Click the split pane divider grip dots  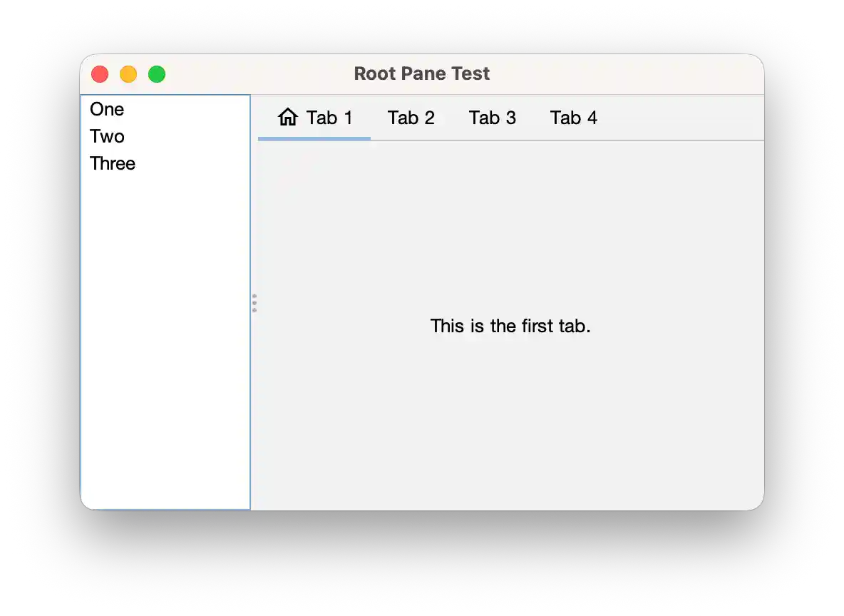[254, 303]
